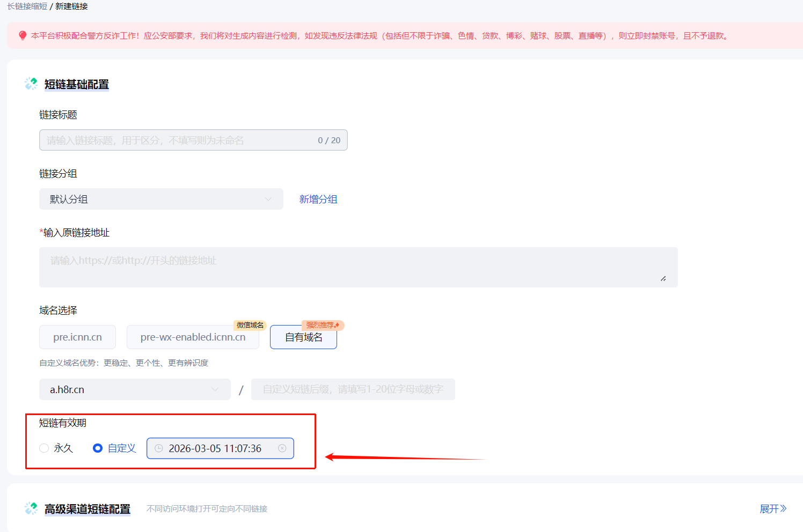This screenshot has width=803, height=532.
Task: Click the clock icon in date field
Action: 159,448
